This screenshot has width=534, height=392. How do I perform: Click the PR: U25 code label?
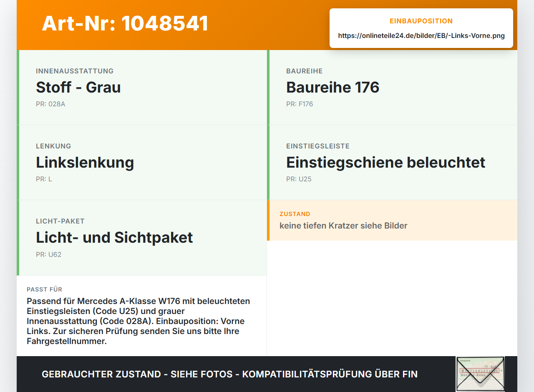(x=299, y=179)
